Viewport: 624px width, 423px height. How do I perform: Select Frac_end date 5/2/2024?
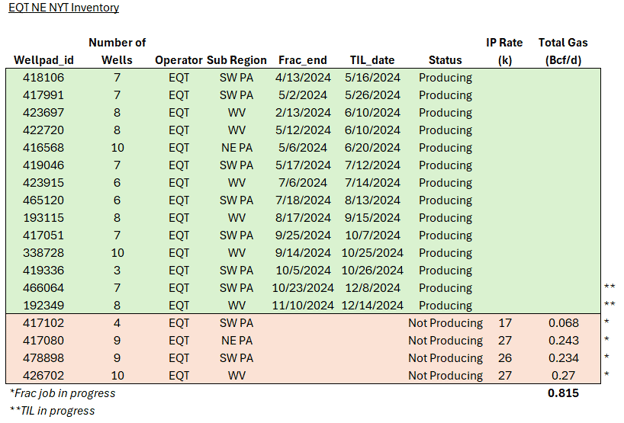tap(303, 95)
